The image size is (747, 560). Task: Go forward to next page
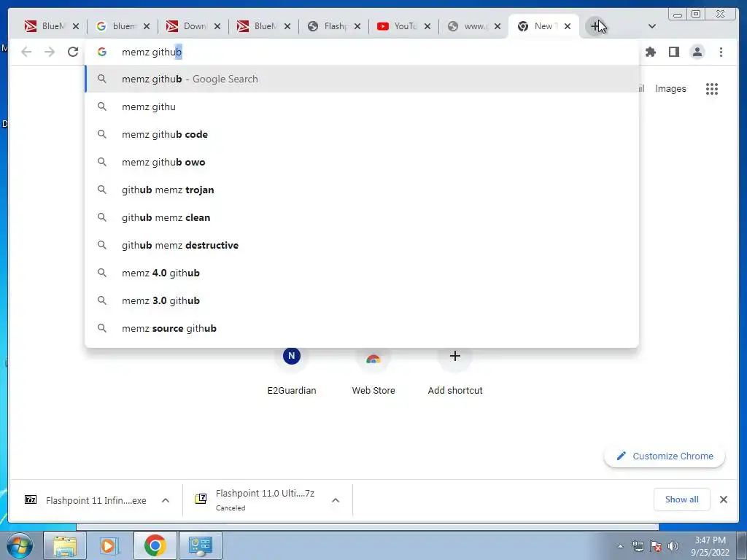point(50,52)
